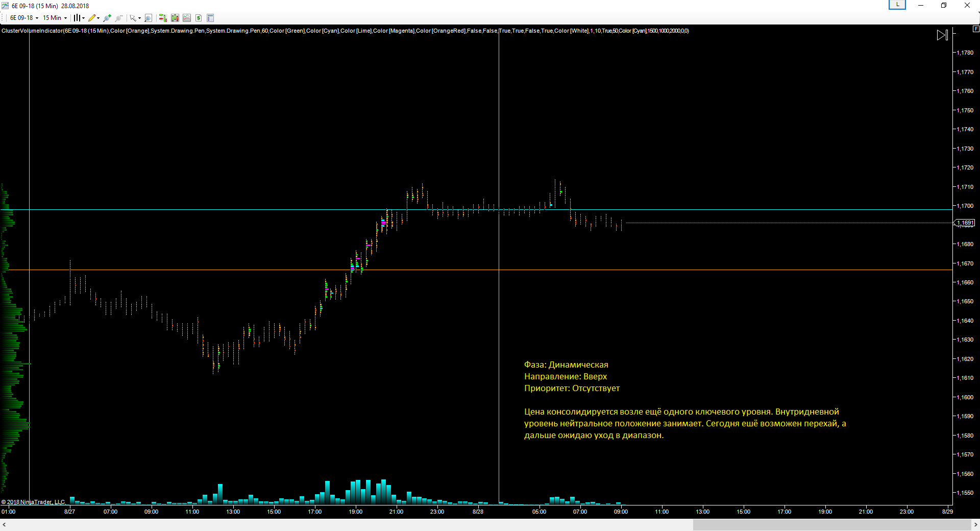
Task: Click the chart window icon in title bar
Action: [5, 6]
